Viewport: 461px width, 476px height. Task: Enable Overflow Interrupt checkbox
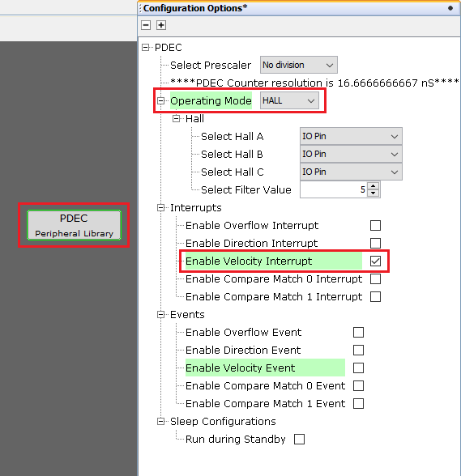(x=375, y=226)
